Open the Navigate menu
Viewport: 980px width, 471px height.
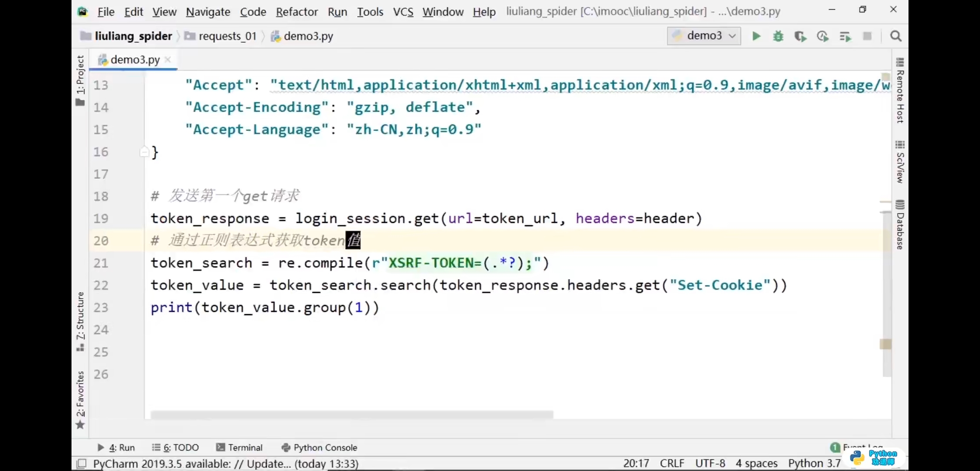click(208, 12)
